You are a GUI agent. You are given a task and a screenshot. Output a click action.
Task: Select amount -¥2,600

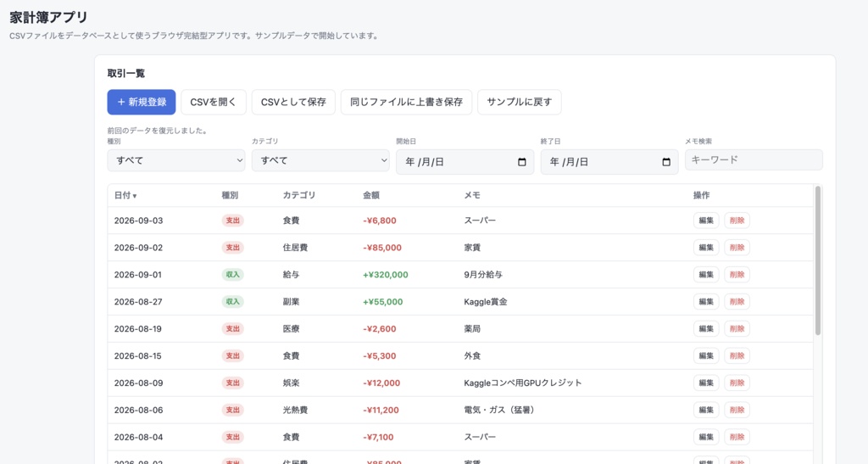tap(379, 329)
